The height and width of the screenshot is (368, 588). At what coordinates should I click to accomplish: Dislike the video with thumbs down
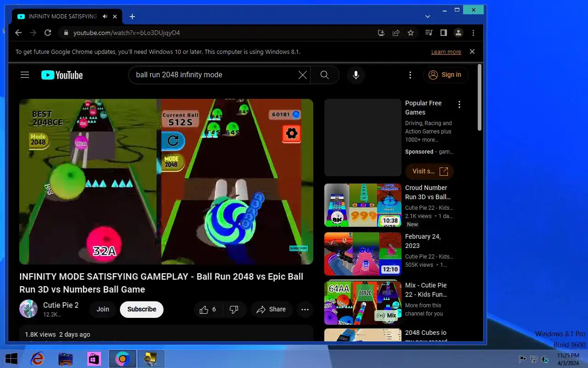coord(234,310)
